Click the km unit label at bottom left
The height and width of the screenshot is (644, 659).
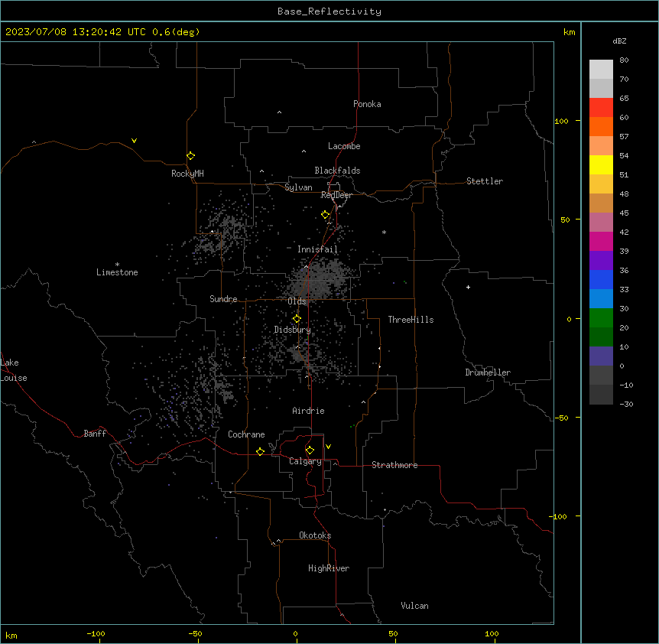[x=11, y=636]
